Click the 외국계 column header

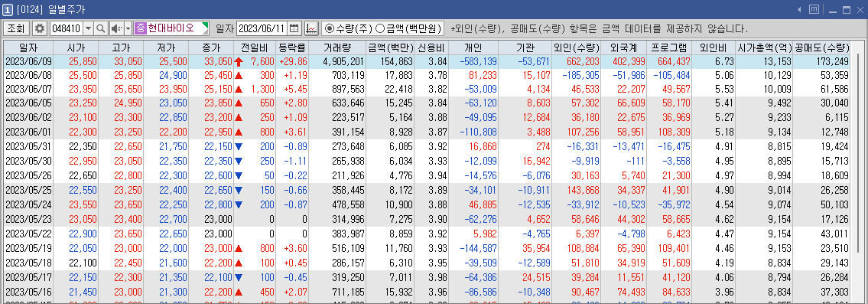pyautogui.click(x=623, y=47)
